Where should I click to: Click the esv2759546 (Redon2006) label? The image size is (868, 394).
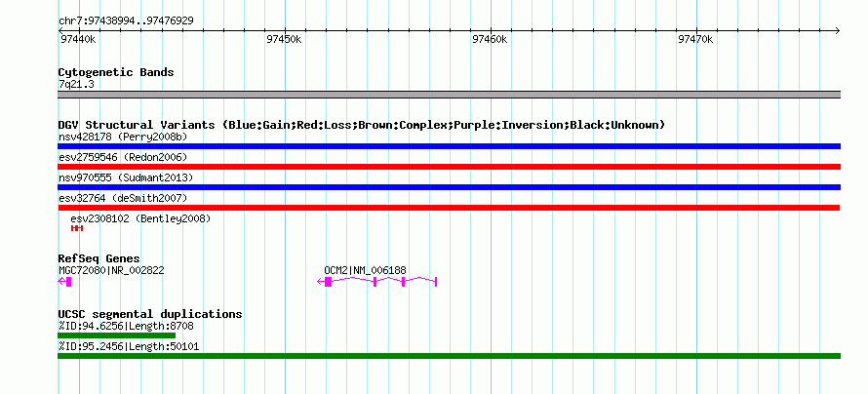click(x=123, y=157)
